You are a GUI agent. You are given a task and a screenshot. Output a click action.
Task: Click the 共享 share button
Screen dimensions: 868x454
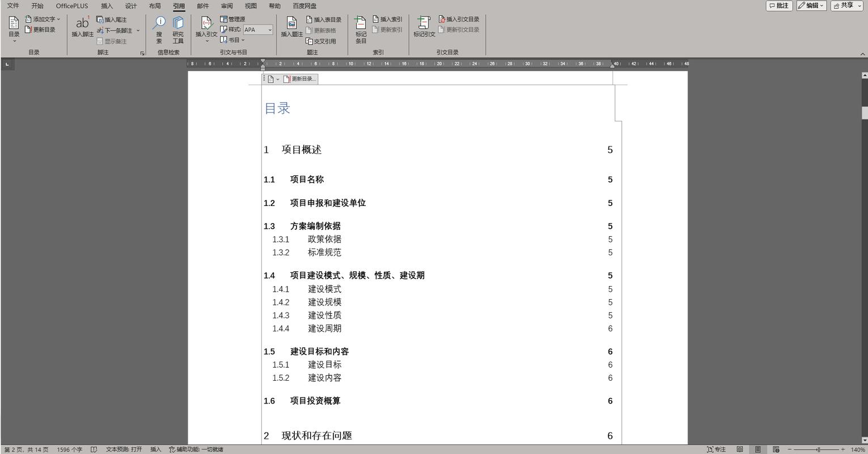pos(847,6)
